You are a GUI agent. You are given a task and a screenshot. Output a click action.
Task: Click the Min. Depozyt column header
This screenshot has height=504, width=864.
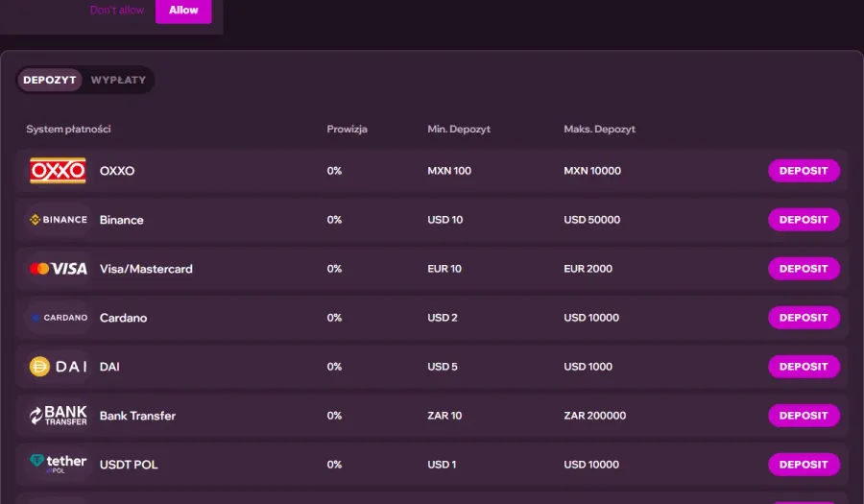[459, 129]
